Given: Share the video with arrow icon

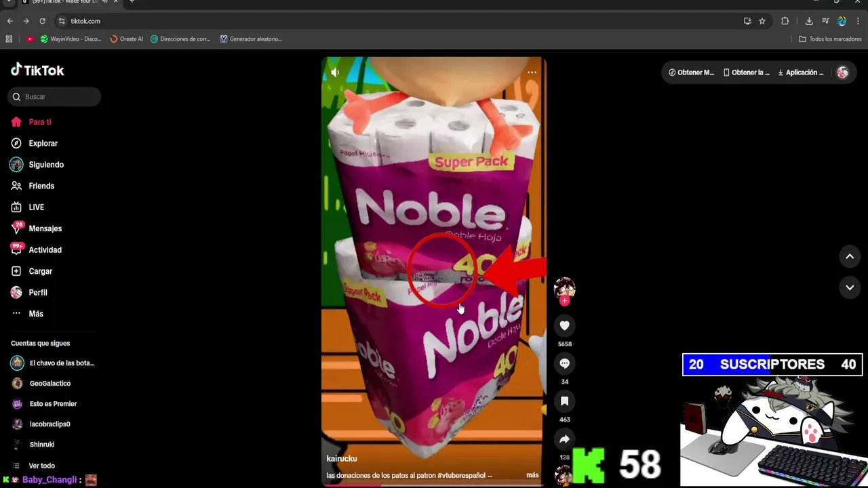Looking at the screenshot, I should tap(564, 439).
